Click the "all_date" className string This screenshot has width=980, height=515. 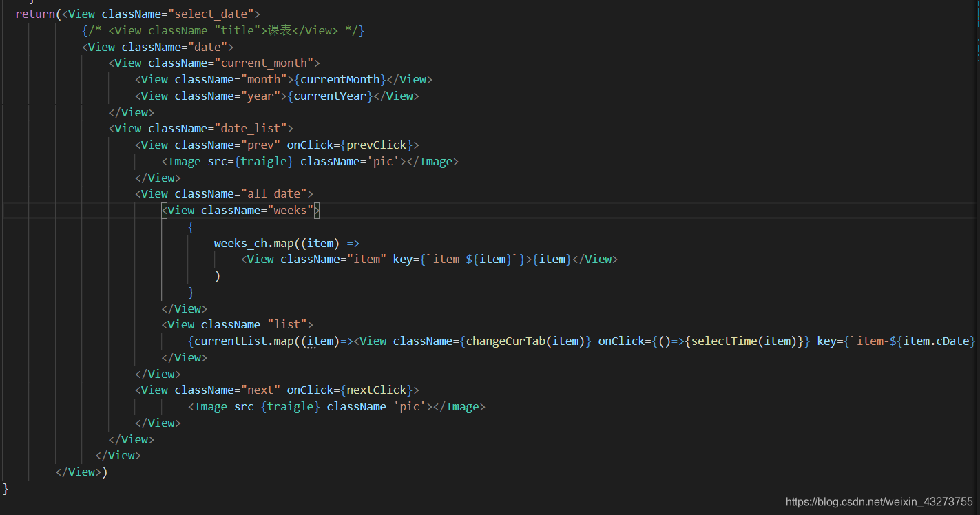pos(275,193)
